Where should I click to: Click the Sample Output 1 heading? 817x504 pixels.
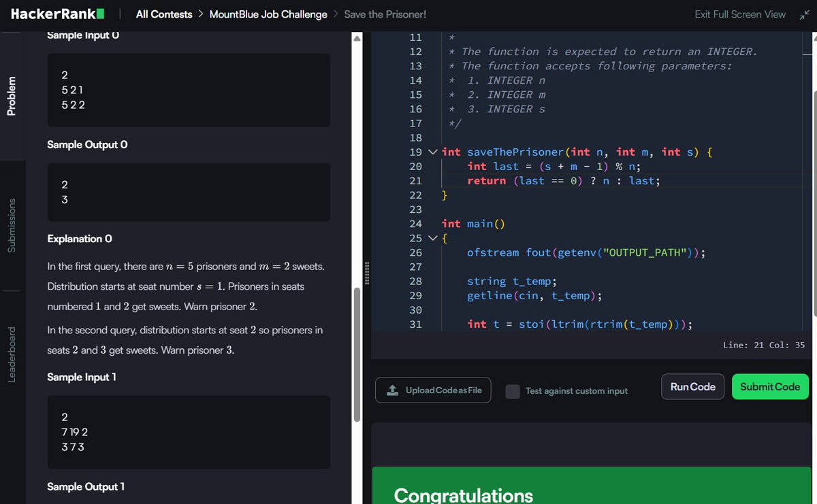(x=86, y=486)
